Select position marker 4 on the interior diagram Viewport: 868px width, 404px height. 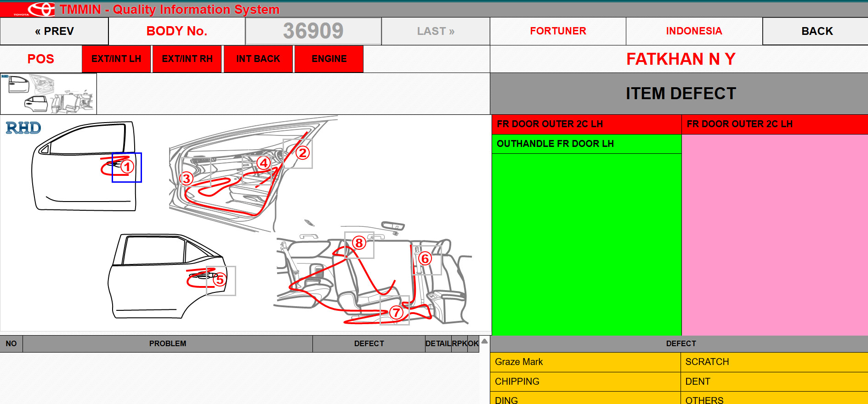pyautogui.click(x=257, y=169)
